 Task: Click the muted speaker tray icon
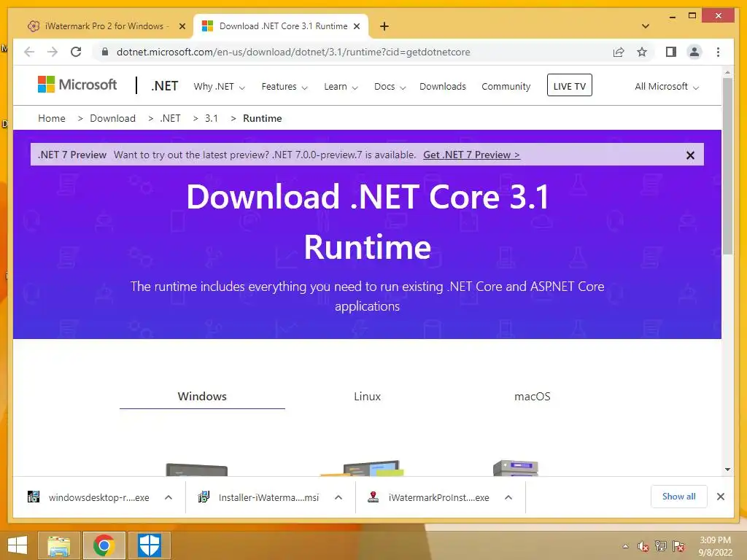[643, 546]
